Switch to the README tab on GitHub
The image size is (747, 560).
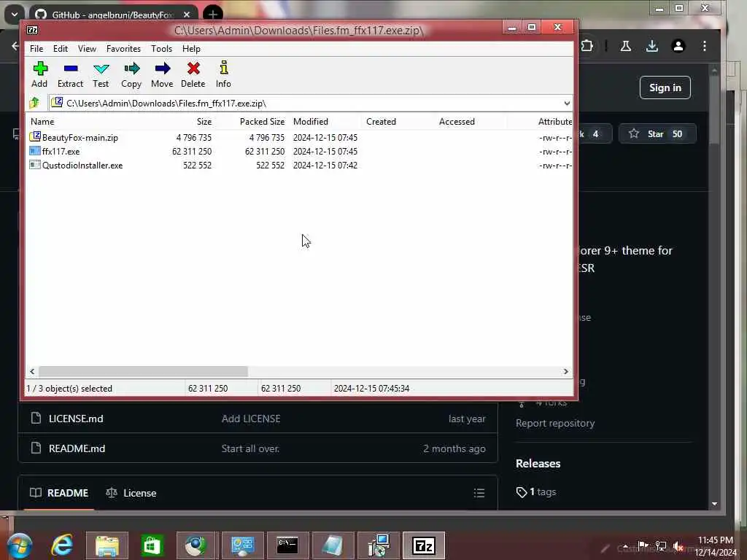(59, 493)
